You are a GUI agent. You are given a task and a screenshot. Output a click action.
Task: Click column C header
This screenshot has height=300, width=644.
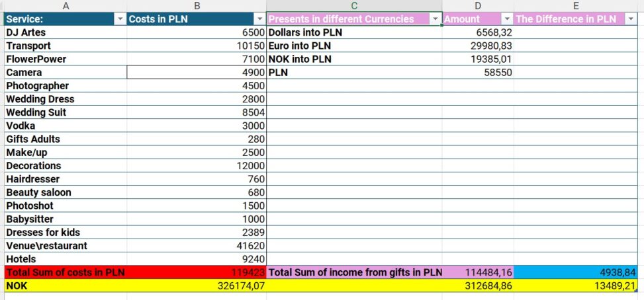click(x=354, y=5)
